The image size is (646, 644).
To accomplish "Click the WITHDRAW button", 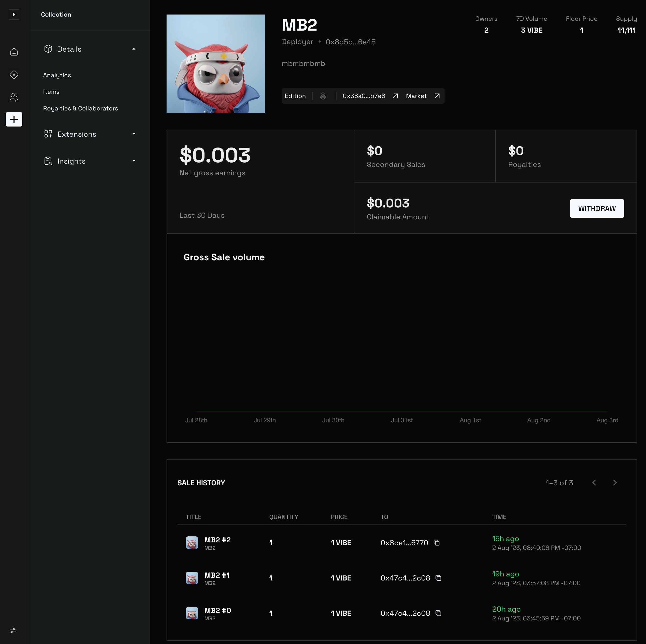I will [x=596, y=208].
